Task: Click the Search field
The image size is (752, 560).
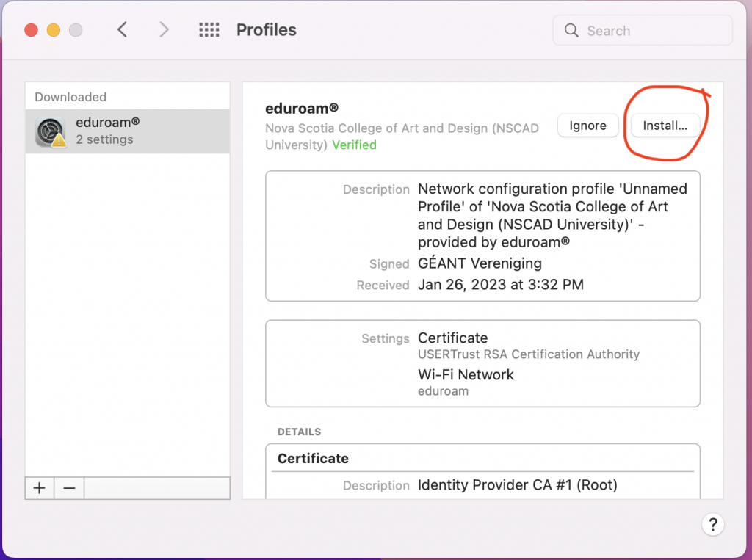Action: pos(643,31)
